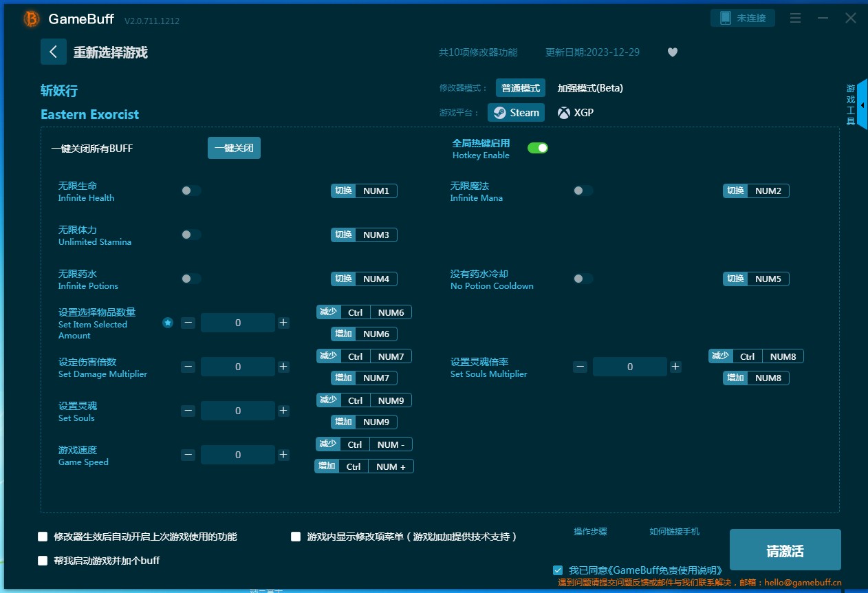Toggle Infinite Health switch on

coord(191,191)
